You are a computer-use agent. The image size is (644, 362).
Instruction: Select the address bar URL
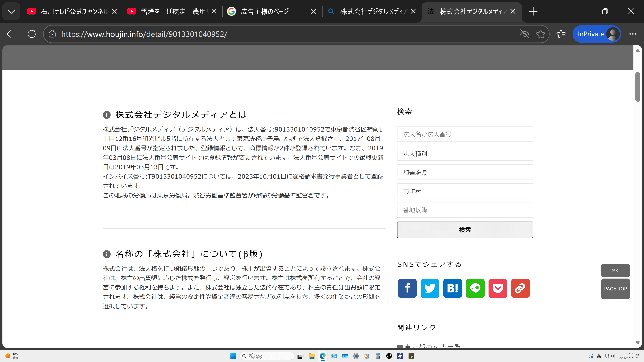144,34
